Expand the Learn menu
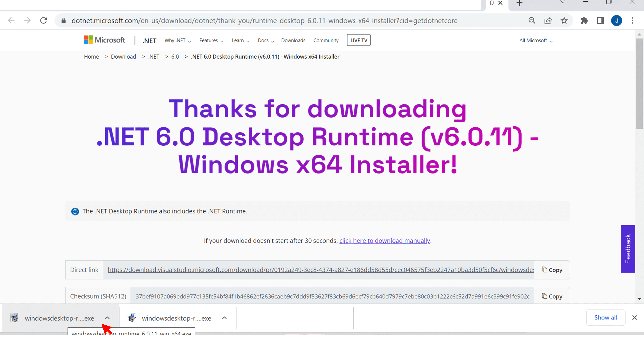This screenshot has height=363, width=644. [241, 40]
